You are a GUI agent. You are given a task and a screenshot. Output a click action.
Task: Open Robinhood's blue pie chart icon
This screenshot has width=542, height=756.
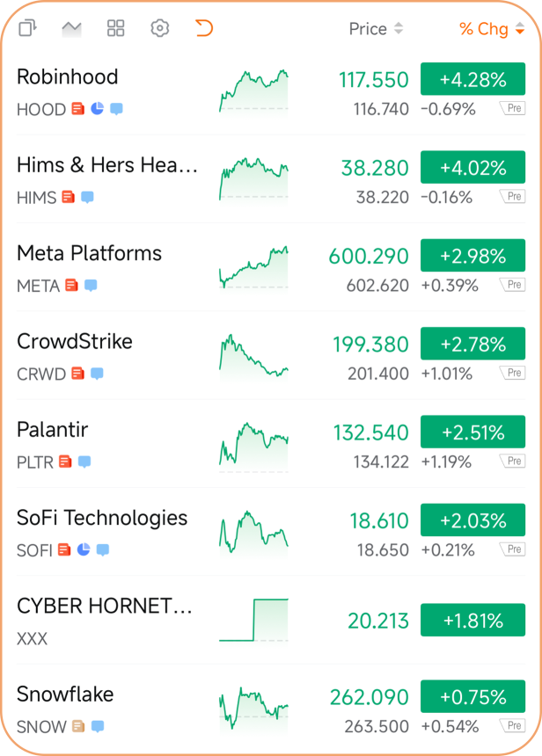click(98, 108)
